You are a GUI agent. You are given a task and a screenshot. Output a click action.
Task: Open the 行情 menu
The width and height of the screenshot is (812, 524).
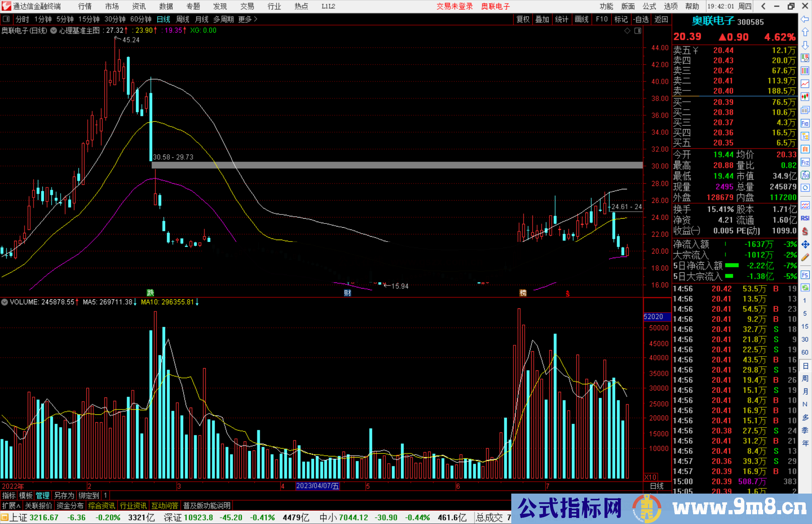[x=85, y=6]
